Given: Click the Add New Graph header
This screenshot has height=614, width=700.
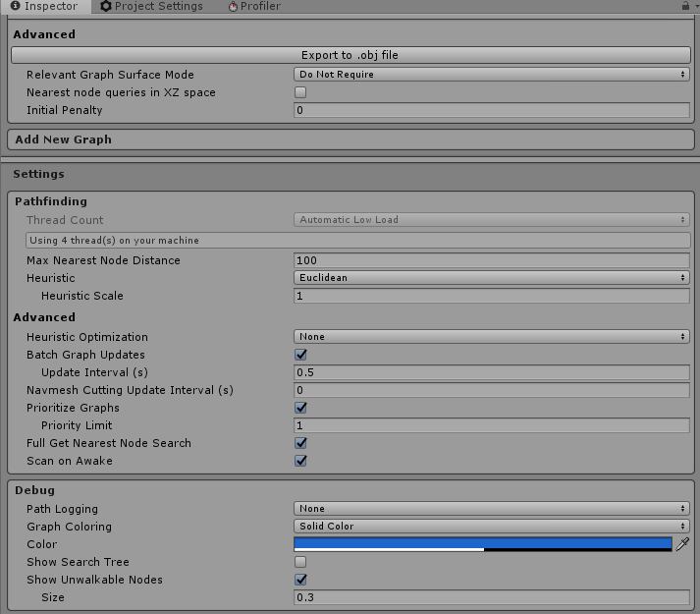Looking at the screenshot, I should (350, 140).
